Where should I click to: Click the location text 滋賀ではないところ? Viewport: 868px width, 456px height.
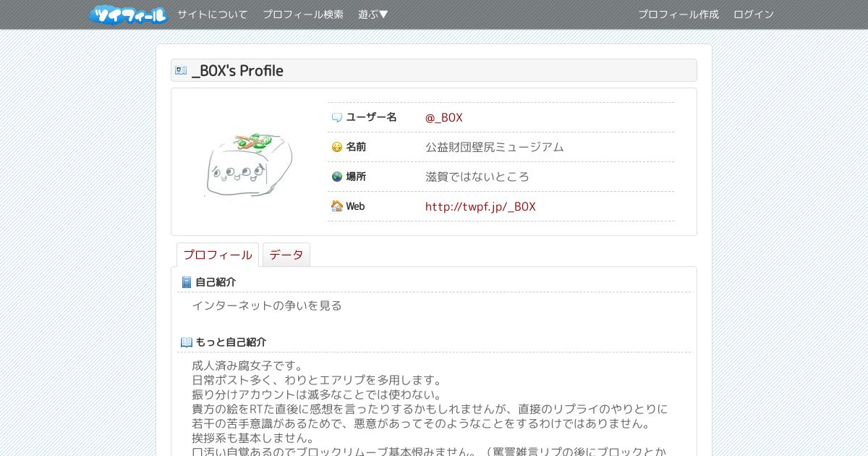pos(477,177)
